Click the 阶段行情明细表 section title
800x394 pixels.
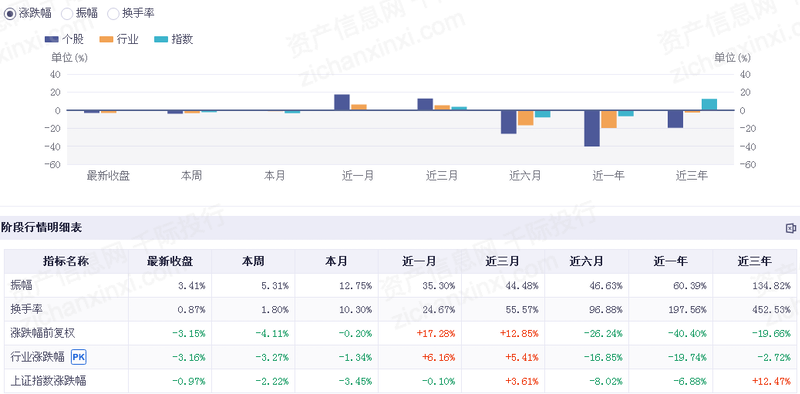(41, 228)
